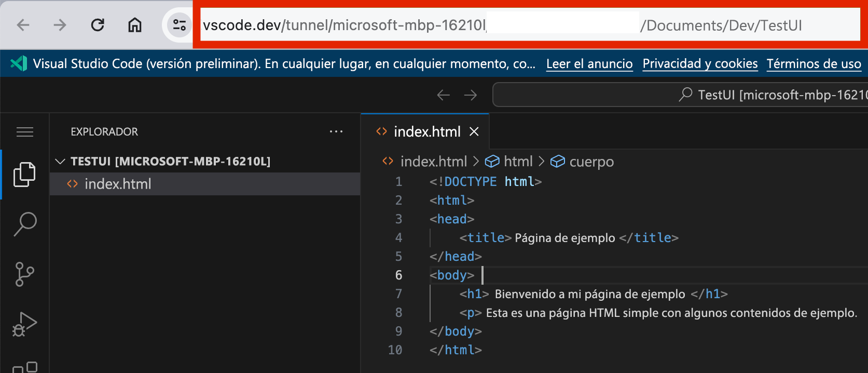
Task: Collapse the TESTUI folder section
Action: (60, 162)
